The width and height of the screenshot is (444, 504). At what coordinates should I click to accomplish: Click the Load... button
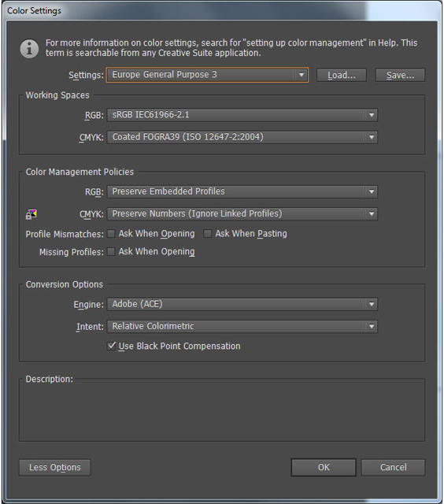[x=342, y=75]
